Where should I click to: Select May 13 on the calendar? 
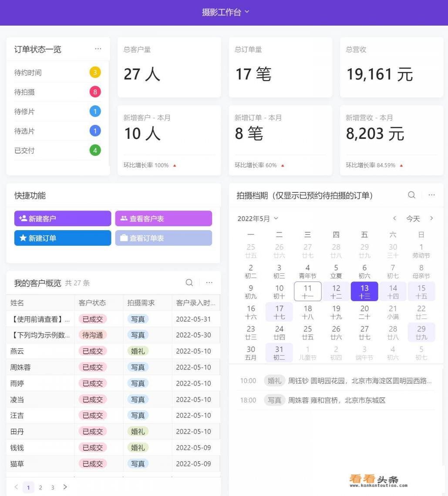click(364, 291)
